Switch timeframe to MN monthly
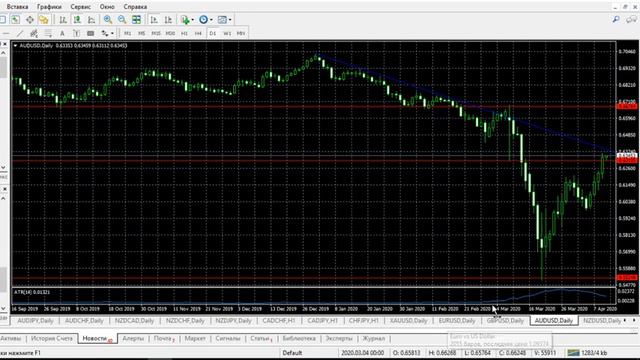 coord(241,33)
